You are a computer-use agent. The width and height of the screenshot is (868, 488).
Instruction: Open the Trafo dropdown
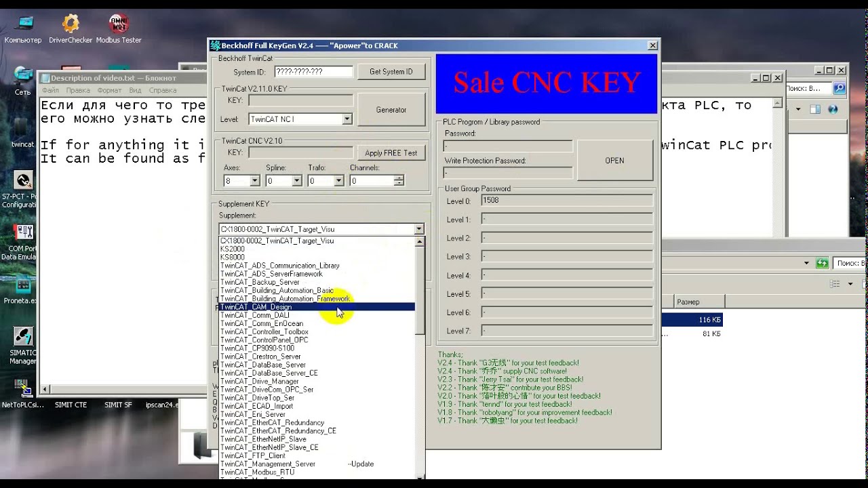point(339,181)
